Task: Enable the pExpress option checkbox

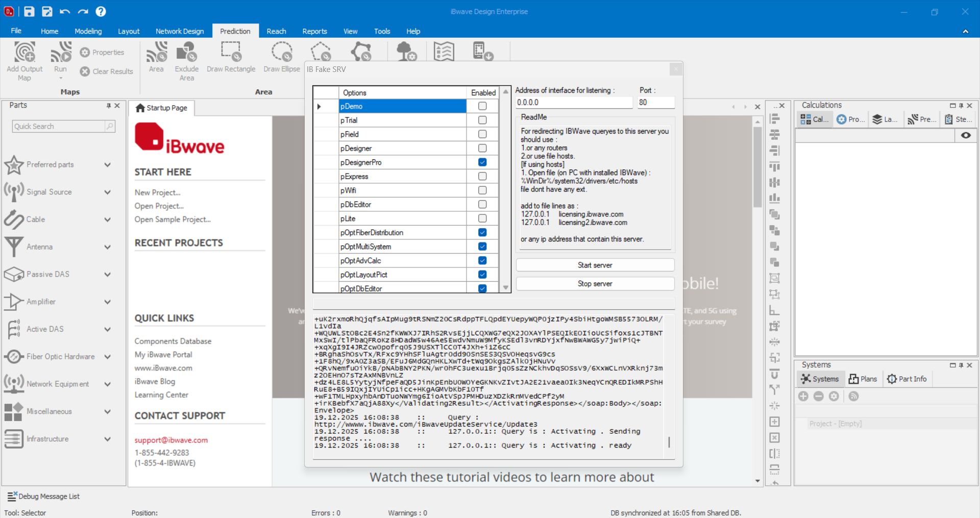Action: [x=482, y=176]
